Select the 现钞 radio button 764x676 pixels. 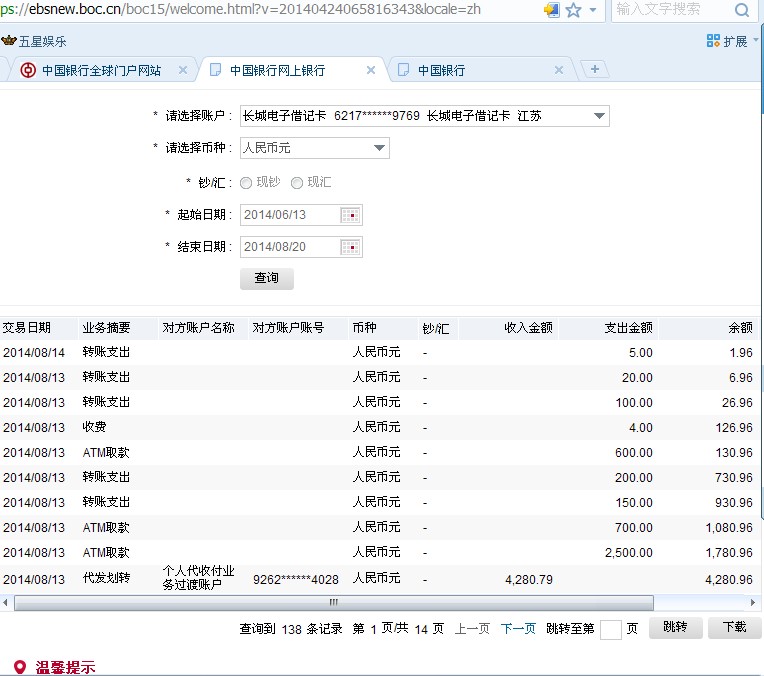coord(246,183)
